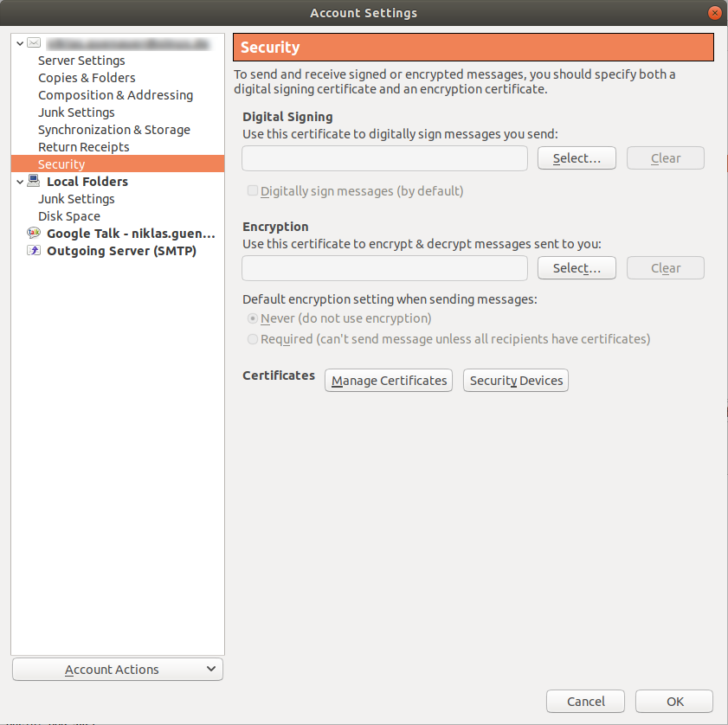Screen dimensions: 728x725
Task: Click the email account envelope icon
Action: [34, 42]
